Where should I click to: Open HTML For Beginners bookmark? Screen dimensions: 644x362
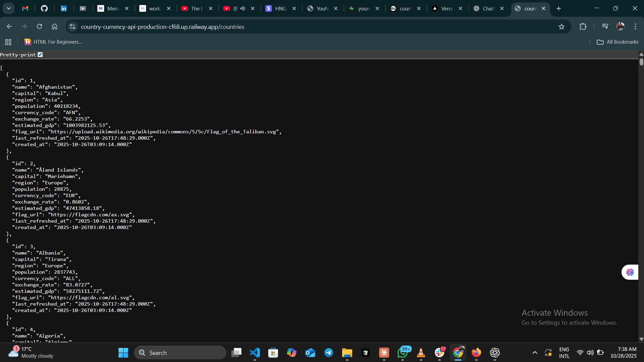tap(53, 42)
